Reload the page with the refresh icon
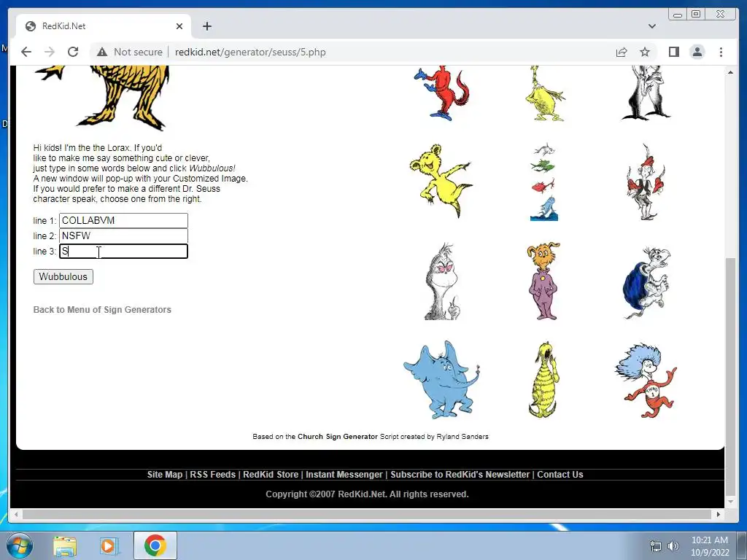 pos(73,52)
